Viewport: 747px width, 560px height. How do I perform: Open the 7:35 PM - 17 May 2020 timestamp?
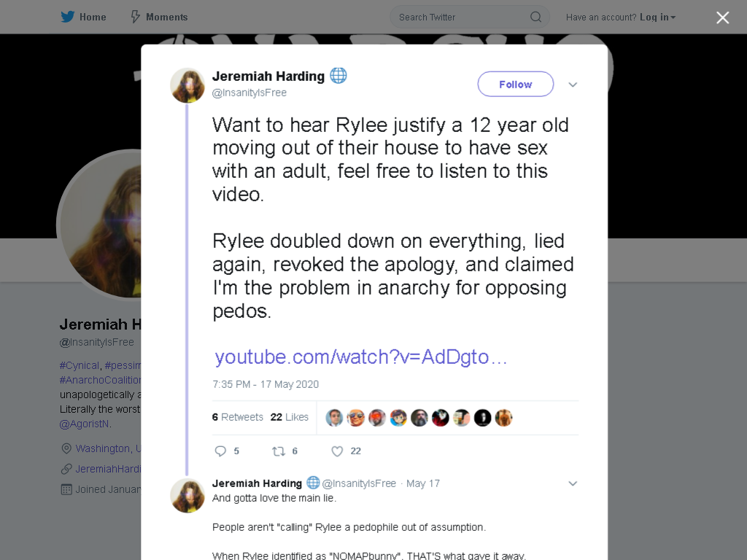coord(266,384)
